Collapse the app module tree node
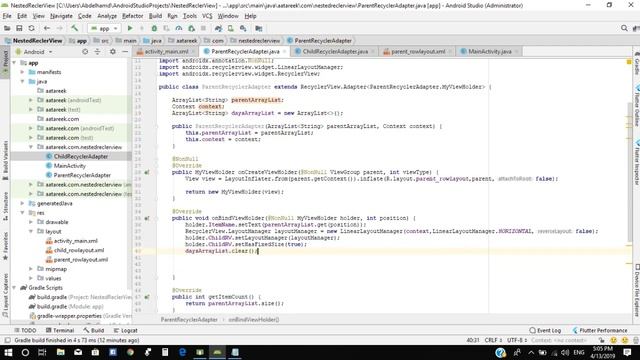 pos(15,63)
